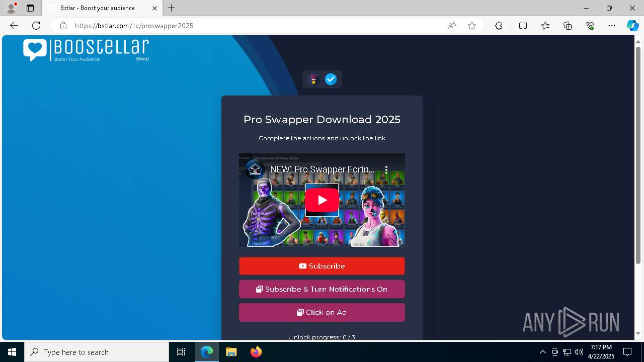
Task: Go back to the previous page
Action: tap(14, 26)
